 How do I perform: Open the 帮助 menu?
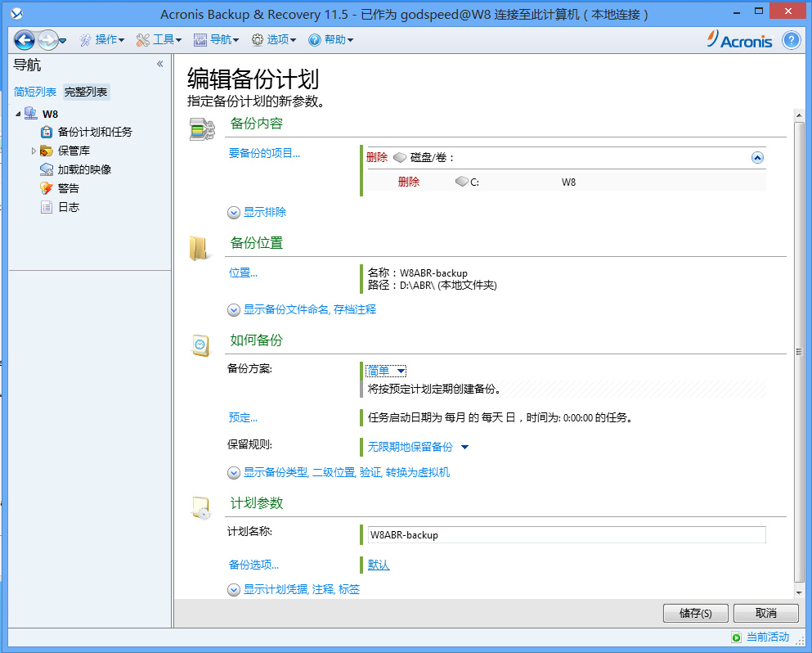(330, 40)
